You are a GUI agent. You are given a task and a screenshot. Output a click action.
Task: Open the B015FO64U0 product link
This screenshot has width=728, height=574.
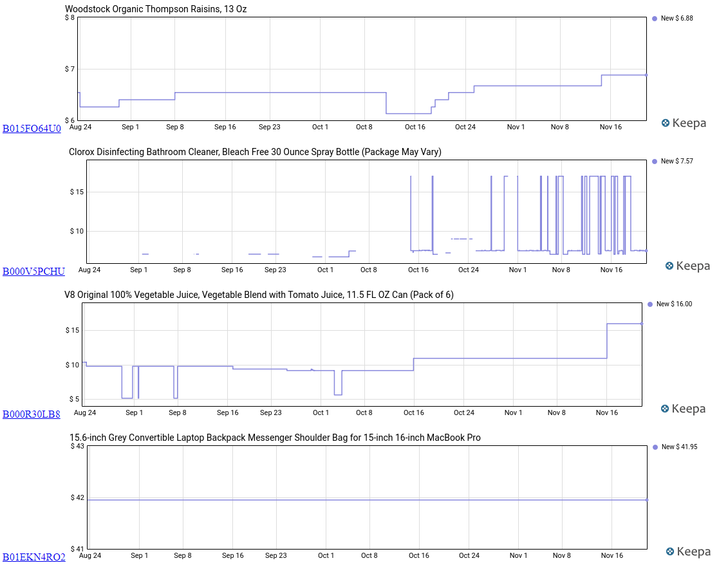pyautogui.click(x=32, y=129)
